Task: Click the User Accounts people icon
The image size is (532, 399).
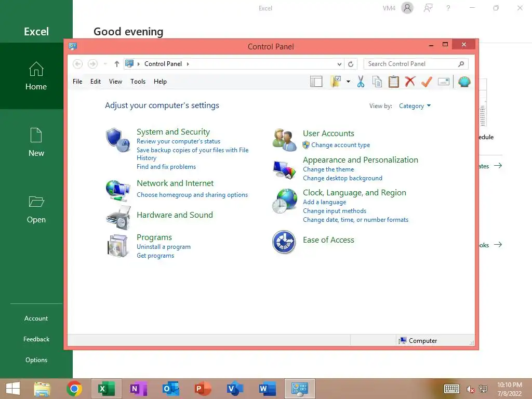Action: coord(284,140)
